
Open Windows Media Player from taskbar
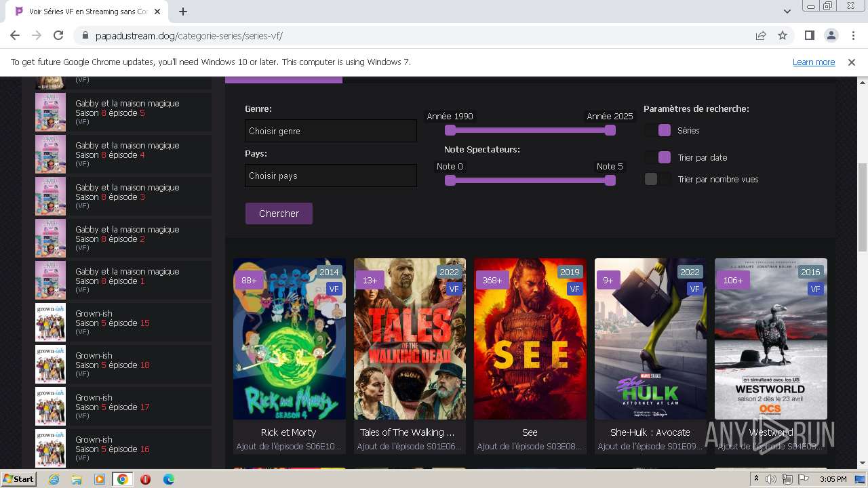tap(100, 479)
